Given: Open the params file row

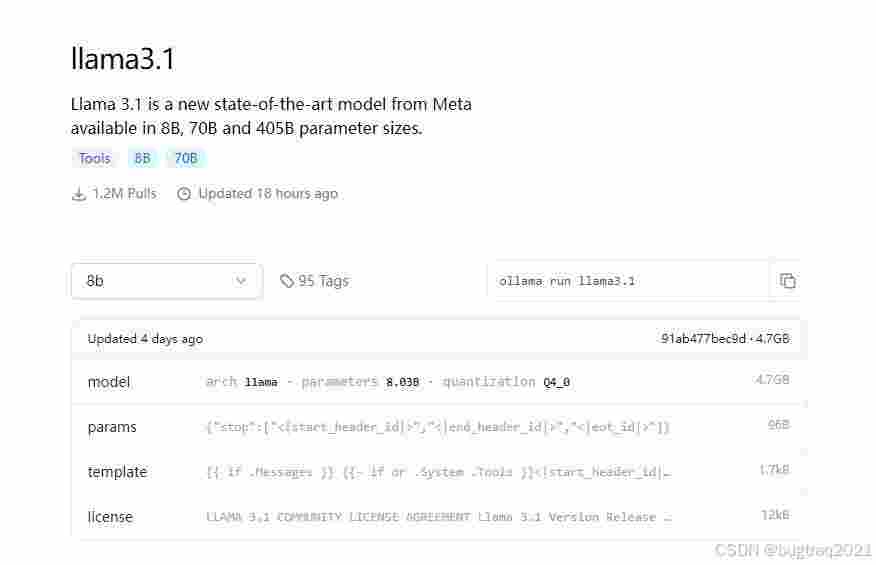Looking at the screenshot, I should (439, 427).
